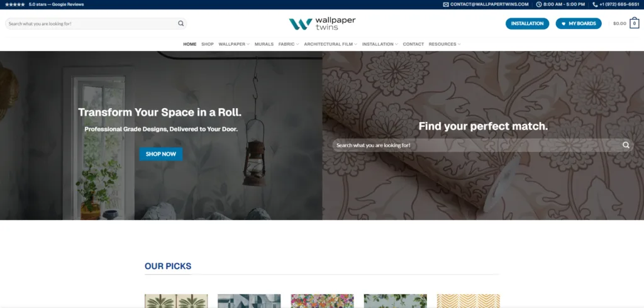Expand the Wallpaper menu dropdown
This screenshot has height=308, width=644.
[234, 44]
